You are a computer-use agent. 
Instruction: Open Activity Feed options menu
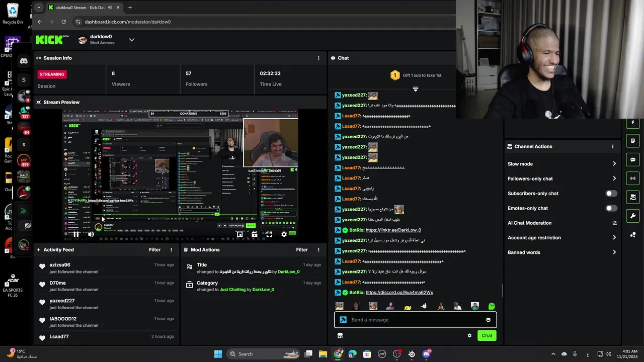click(171, 250)
